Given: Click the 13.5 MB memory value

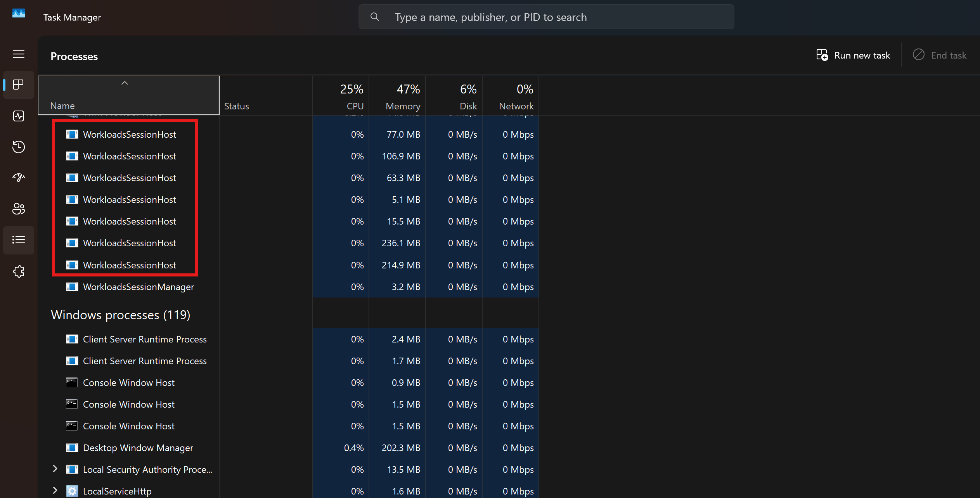Looking at the screenshot, I should pyautogui.click(x=403, y=469).
